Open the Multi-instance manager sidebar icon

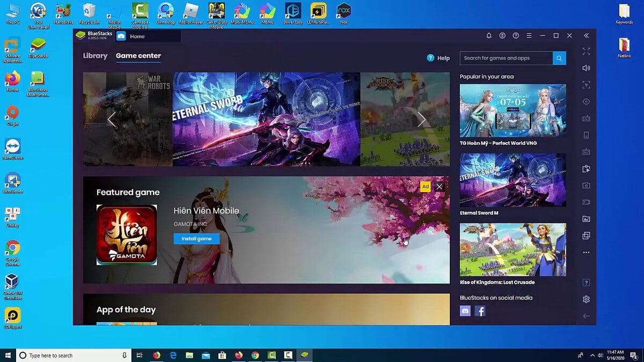[x=586, y=235]
